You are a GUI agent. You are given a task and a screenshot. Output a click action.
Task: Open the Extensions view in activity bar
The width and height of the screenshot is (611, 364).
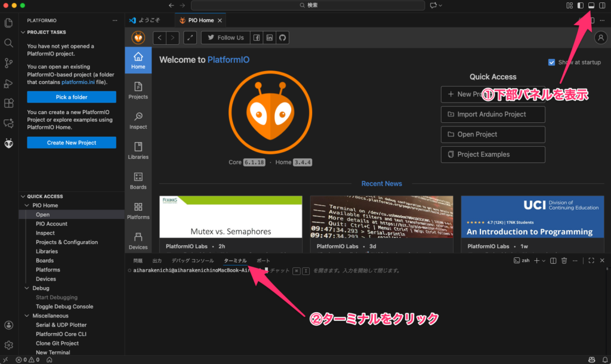click(x=8, y=103)
